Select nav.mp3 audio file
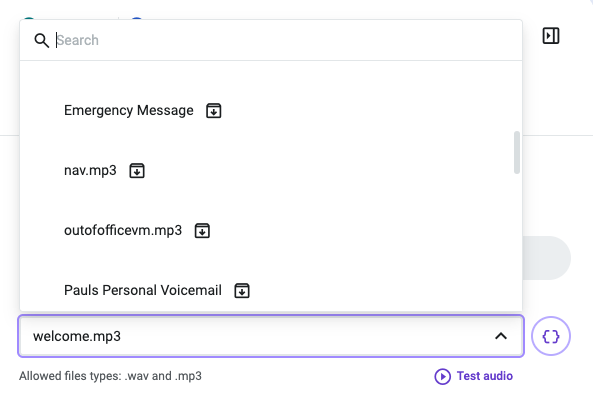 pyautogui.click(x=90, y=171)
